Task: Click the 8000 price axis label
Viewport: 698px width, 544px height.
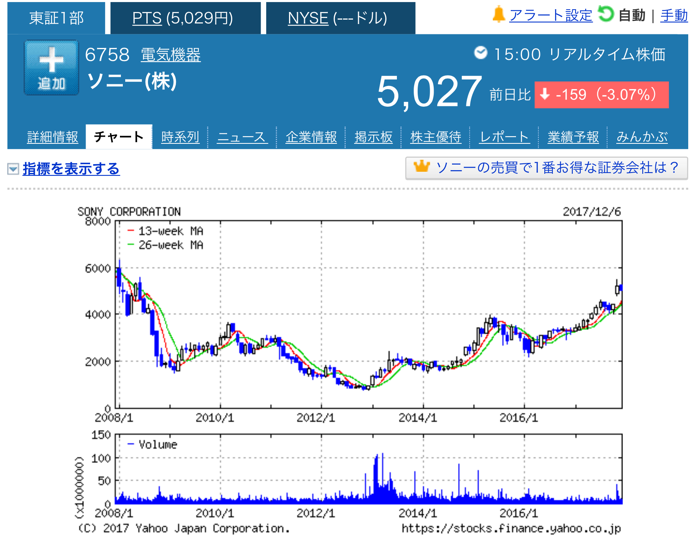Action: point(97,221)
